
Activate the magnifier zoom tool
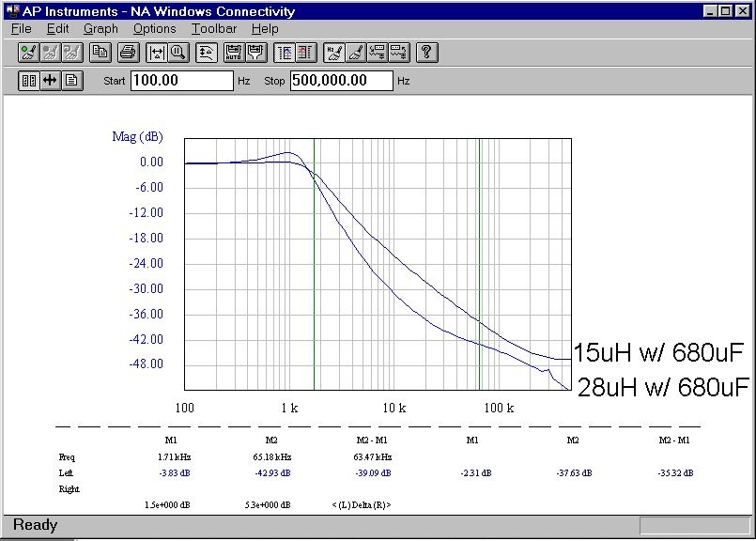pos(178,53)
